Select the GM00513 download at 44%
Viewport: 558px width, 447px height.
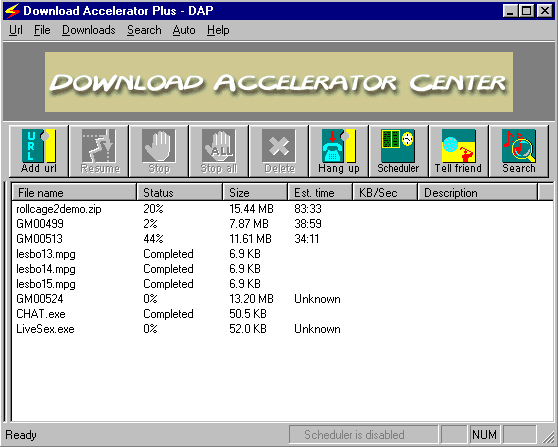282,239
